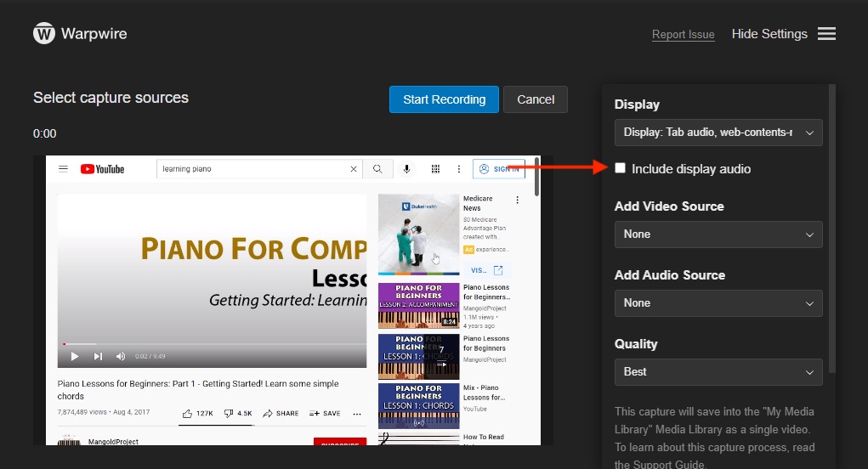Screen dimensions: 868x469
Task: Click the red SUBSCRIBE button
Action: 340,441
